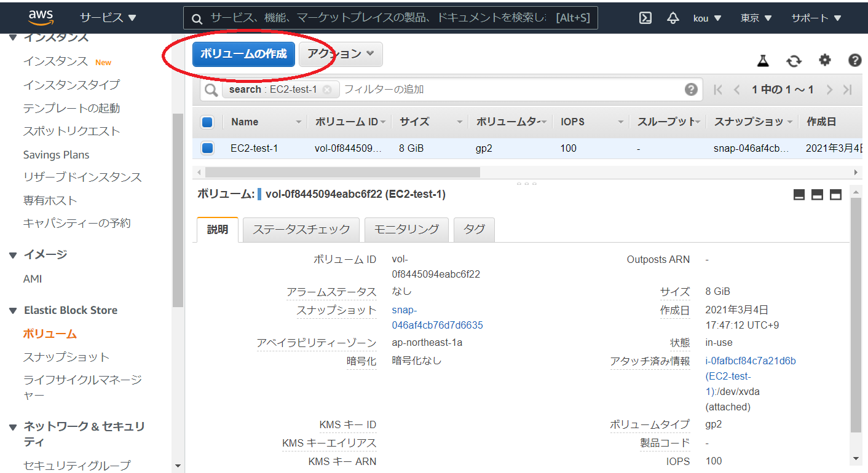Open Savings Plans in the sidebar
Screen dimensions: 868x473
click(x=56, y=155)
